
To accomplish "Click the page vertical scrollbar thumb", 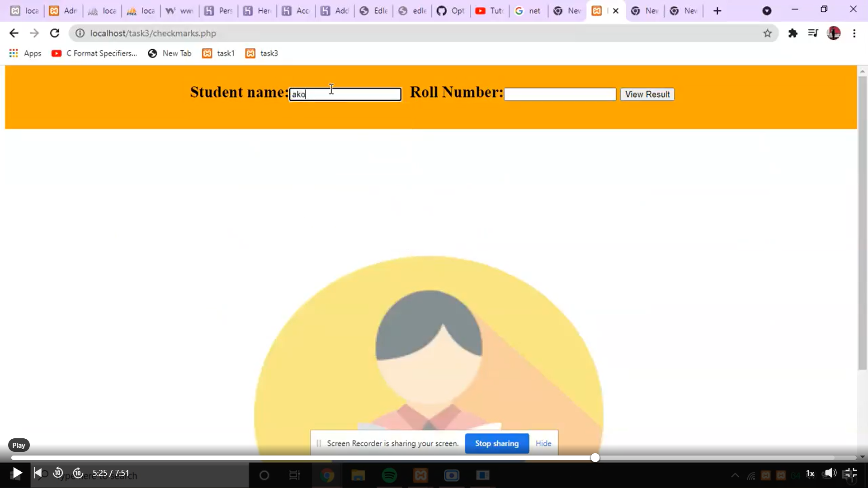I will [x=862, y=223].
